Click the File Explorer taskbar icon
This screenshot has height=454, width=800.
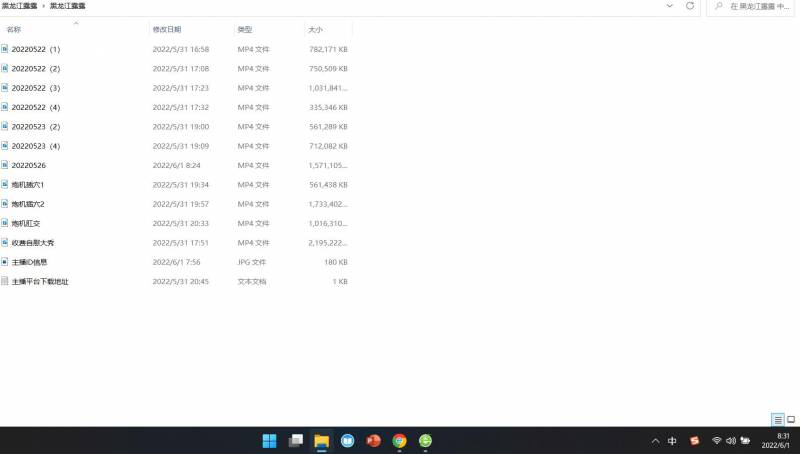[x=321, y=441]
